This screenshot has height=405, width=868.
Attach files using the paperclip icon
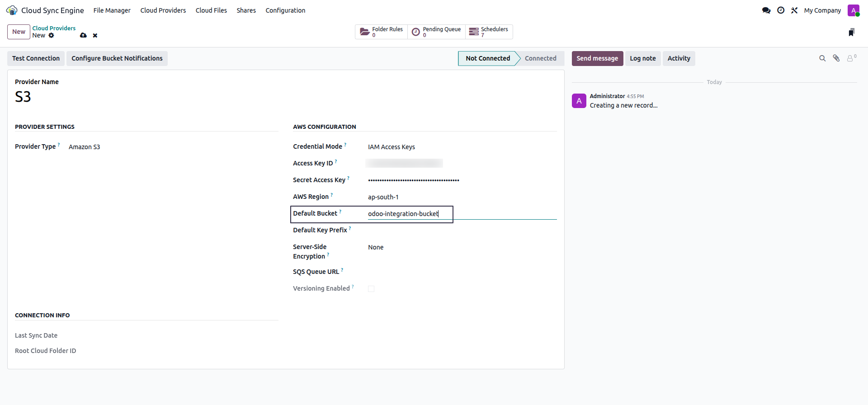836,58
